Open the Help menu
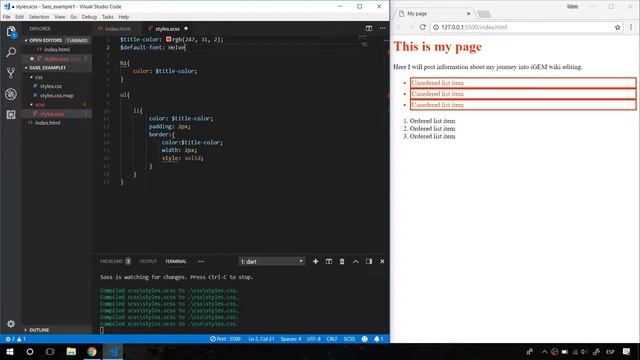The height and width of the screenshot is (360, 640). 124,17
